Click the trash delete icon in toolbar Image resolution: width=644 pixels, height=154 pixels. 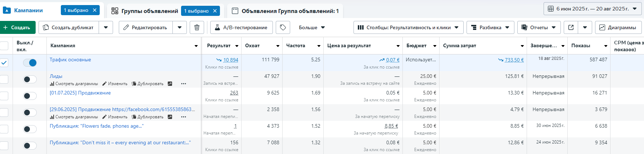pos(197,27)
